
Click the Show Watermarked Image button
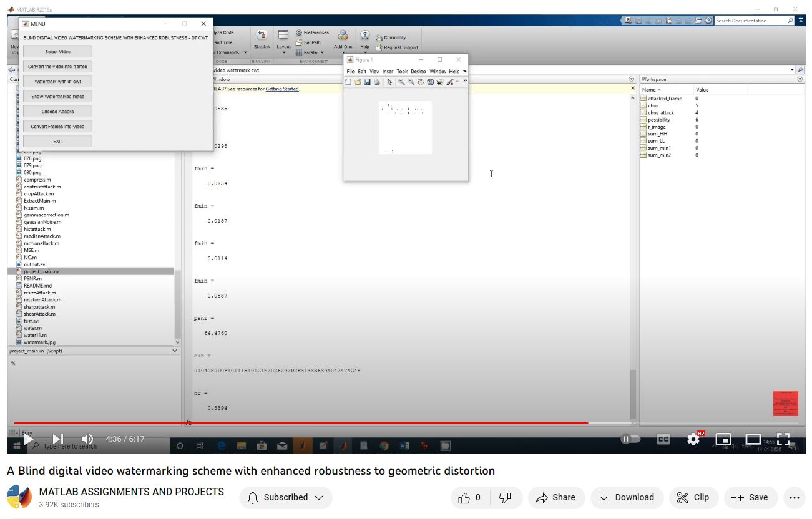click(x=57, y=96)
